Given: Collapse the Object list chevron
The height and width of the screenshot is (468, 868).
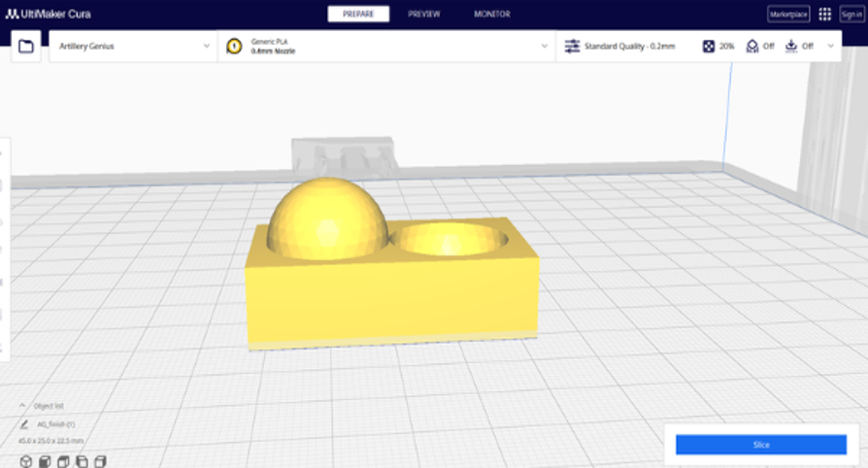Looking at the screenshot, I should (22, 406).
